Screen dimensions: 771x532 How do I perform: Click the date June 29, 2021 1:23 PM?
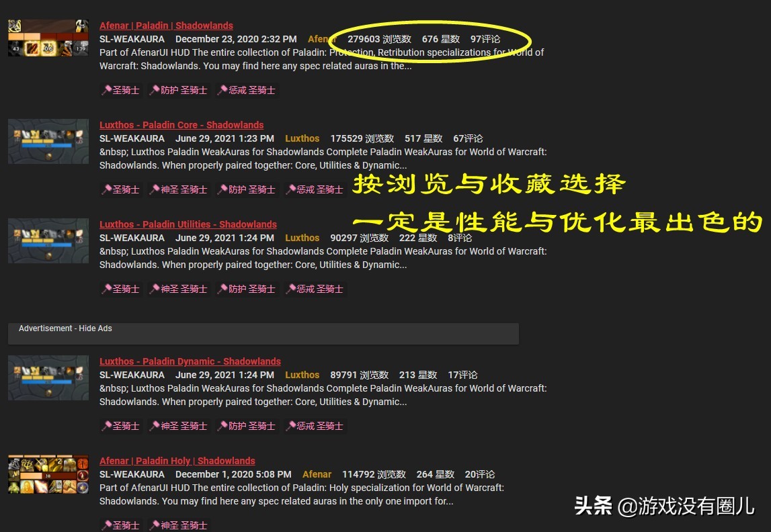pyautogui.click(x=225, y=138)
